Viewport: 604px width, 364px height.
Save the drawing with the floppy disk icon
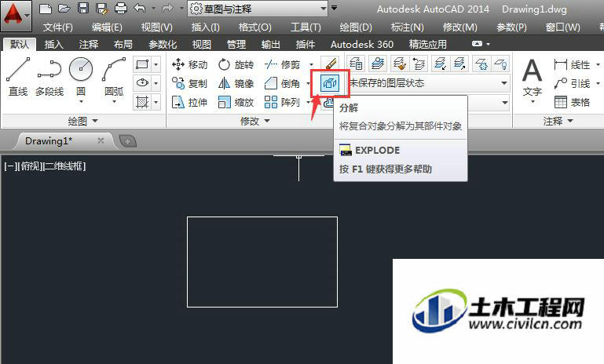(x=83, y=8)
